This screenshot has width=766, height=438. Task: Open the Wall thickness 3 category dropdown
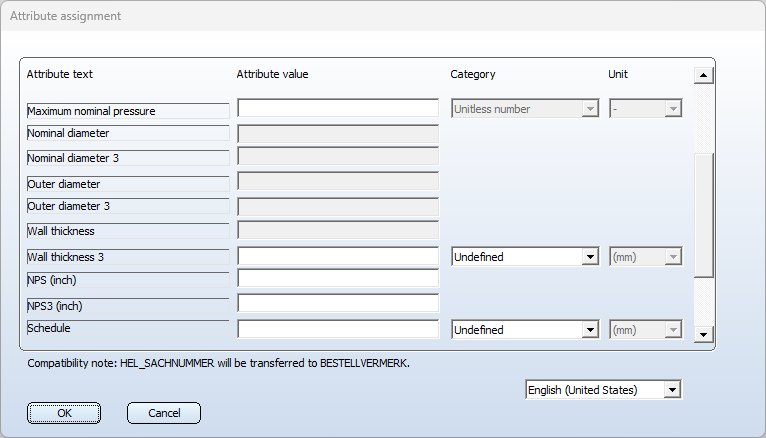point(525,257)
